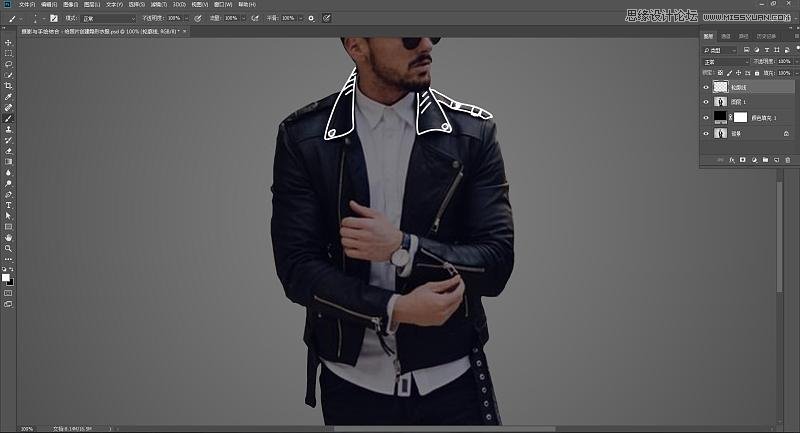
Task: Open the layer blend mode dropdown
Action: pyautogui.click(x=726, y=62)
